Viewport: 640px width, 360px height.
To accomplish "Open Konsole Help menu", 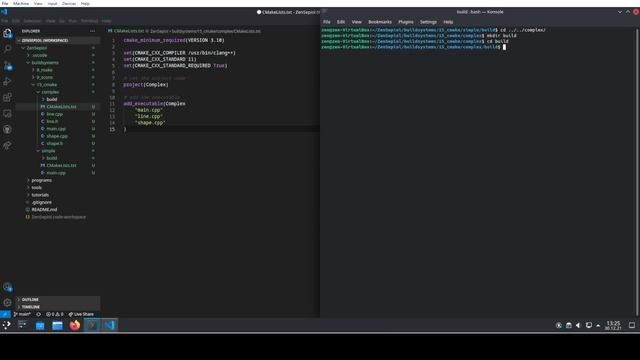I will click(x=448, y=22).
